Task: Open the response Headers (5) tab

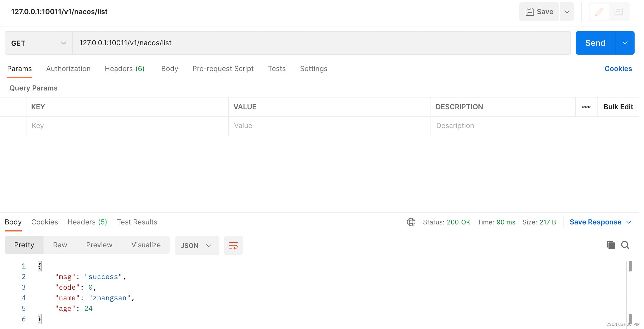Action: (87, 222)
